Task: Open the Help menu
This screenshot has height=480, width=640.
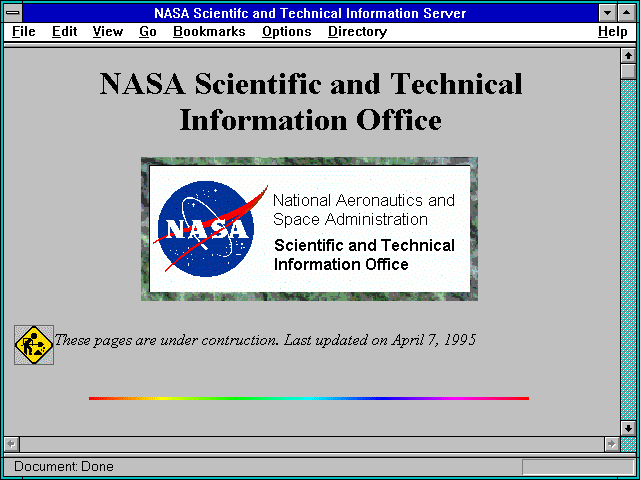Action: click(613, 31)
